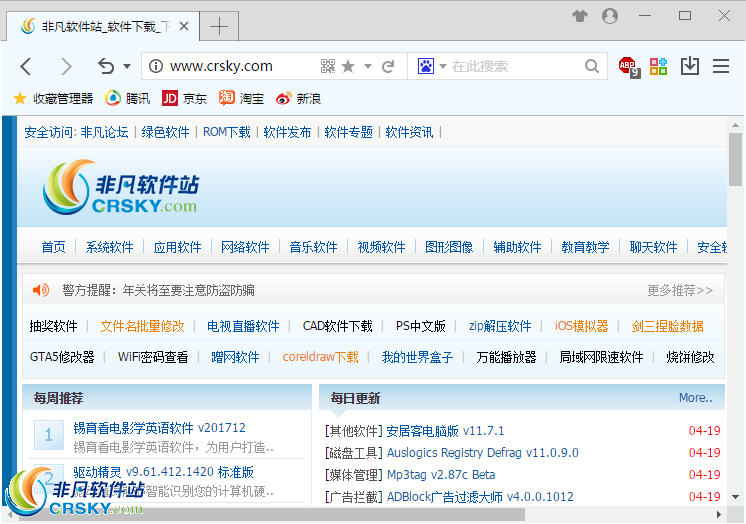The width and height of the screenshot is (746, 524).
Task: Select 图形图像 navigation item
Action: (449, 247)
